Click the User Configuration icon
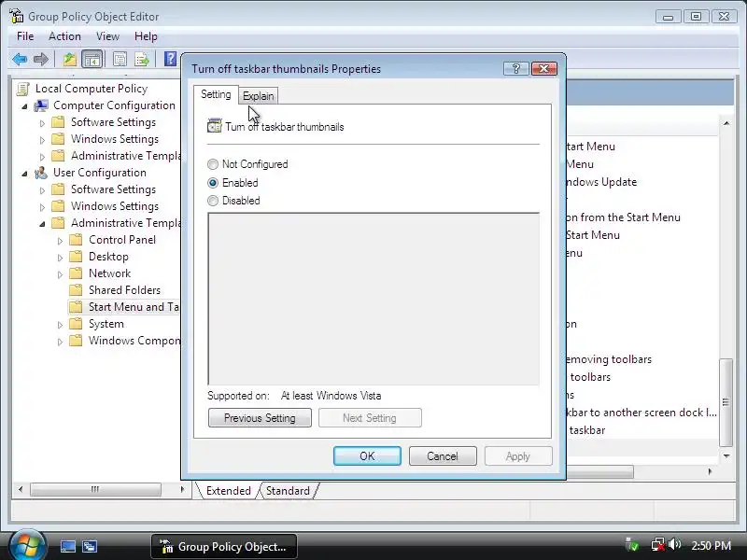The width and height of the screenshot is (747, 560). pyautogui.click(x=41, y=173)
